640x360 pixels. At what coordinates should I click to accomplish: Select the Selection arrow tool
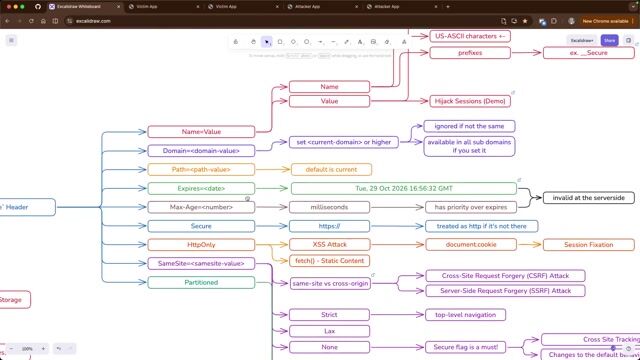(x=267, y=42)
